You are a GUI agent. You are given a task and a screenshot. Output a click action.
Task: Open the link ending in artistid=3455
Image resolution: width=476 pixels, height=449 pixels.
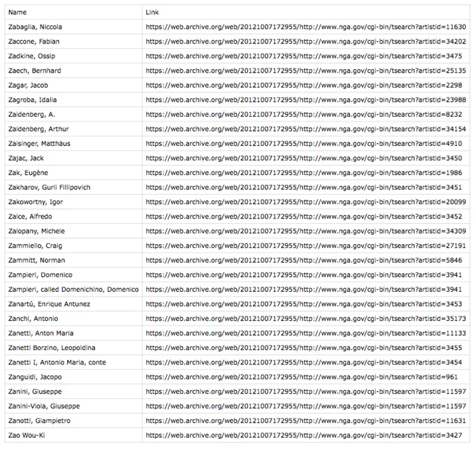pos(304,348)
